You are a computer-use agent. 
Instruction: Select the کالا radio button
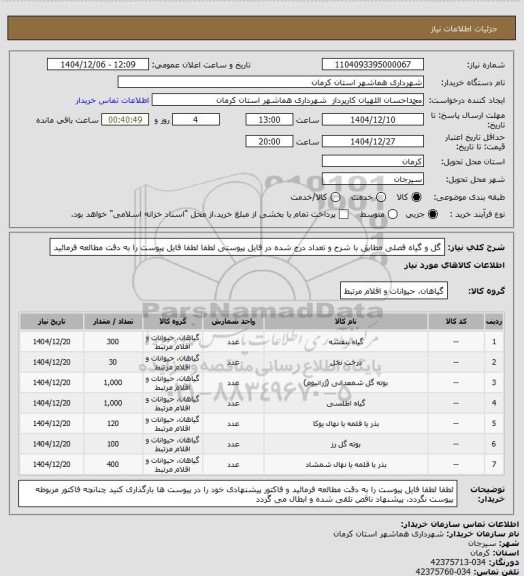(x=416, y=197)
